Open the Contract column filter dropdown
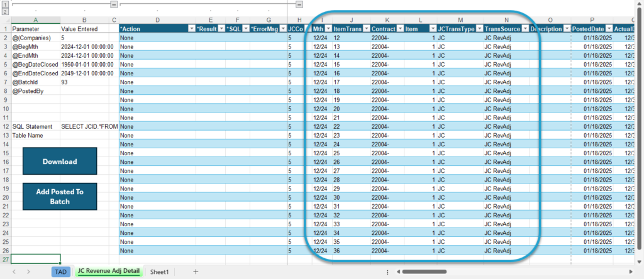The image size is (644, 279). 400,29
